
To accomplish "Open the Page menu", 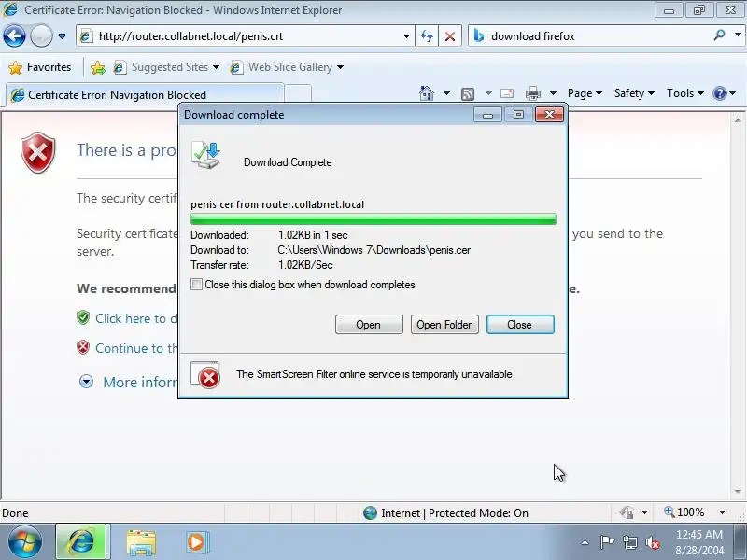I will [x=585, y=93].
